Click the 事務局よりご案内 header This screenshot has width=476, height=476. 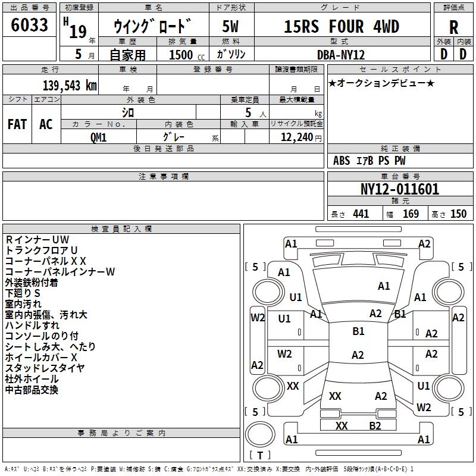[121, 433]
